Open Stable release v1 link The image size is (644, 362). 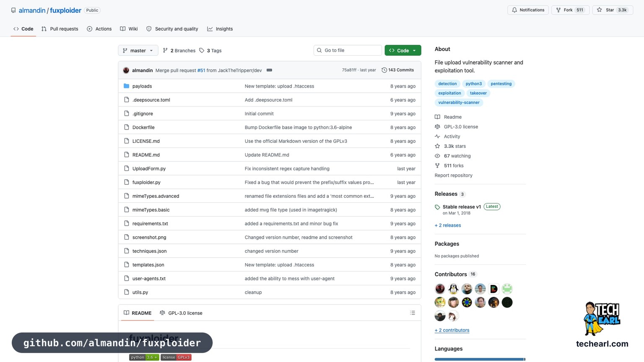tap(462, 207)
